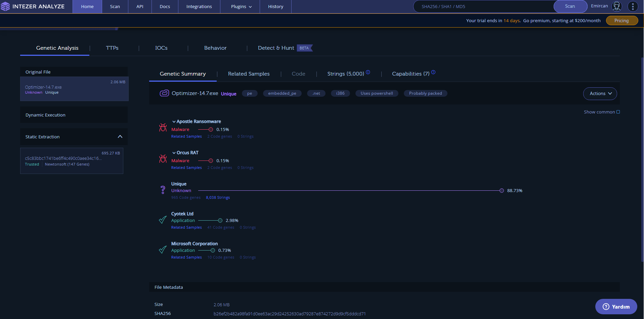This screenshot has width=644, height=319.
Task: Click the Unique unknown question mark icon
Action: (x=163, y=190)
